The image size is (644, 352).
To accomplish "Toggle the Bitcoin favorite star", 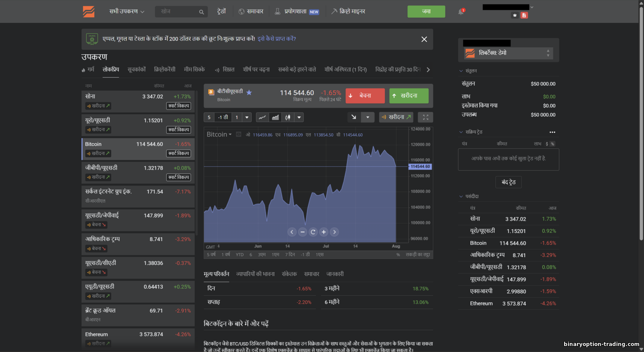I will pos(249,92).
